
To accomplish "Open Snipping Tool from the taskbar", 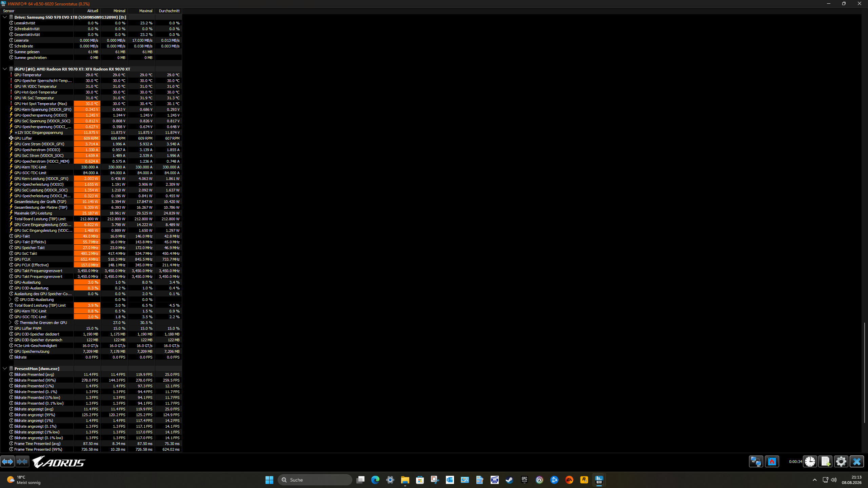I will pyautogui.click(x=435, y=480).
